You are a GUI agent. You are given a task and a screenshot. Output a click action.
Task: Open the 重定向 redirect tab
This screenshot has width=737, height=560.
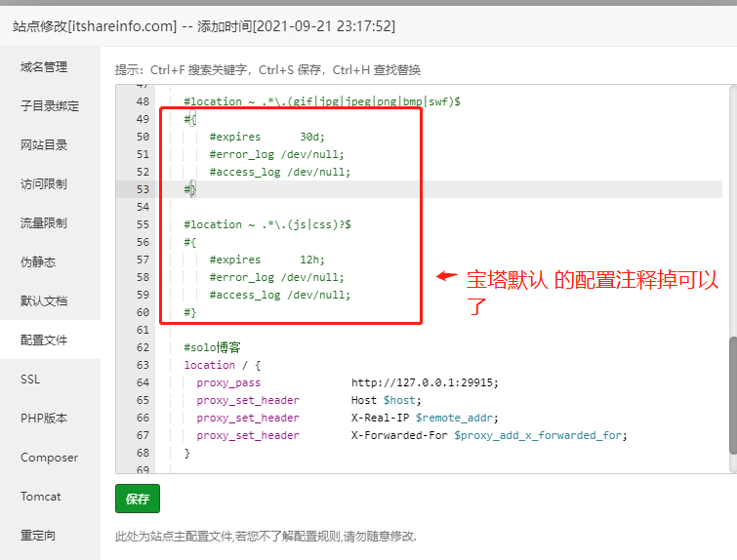38,535
